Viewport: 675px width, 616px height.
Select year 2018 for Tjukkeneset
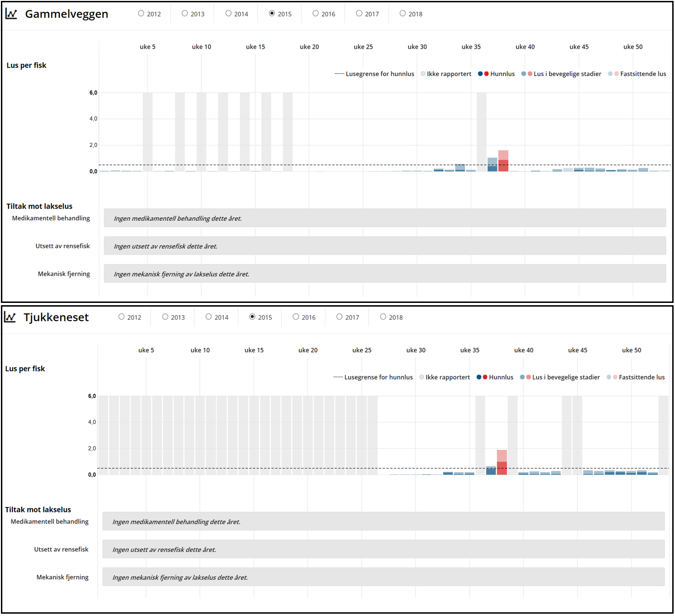tap(383, 317)
